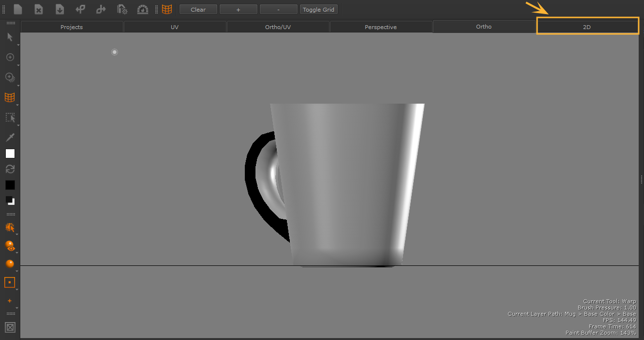
Task: Expand the dropdown arrow beside the Select tool
Action: (x=18, y=45)
